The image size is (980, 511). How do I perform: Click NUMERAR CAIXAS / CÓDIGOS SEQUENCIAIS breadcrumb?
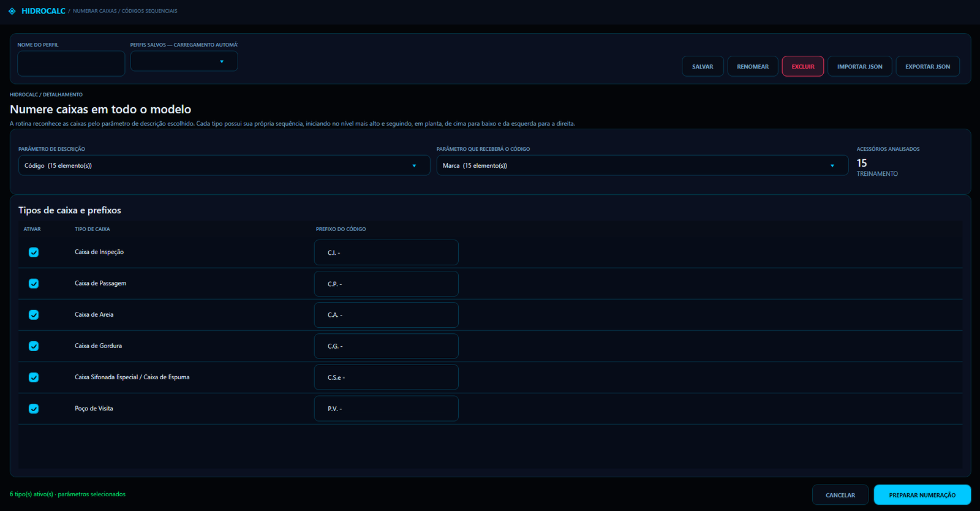pos(125,11)
